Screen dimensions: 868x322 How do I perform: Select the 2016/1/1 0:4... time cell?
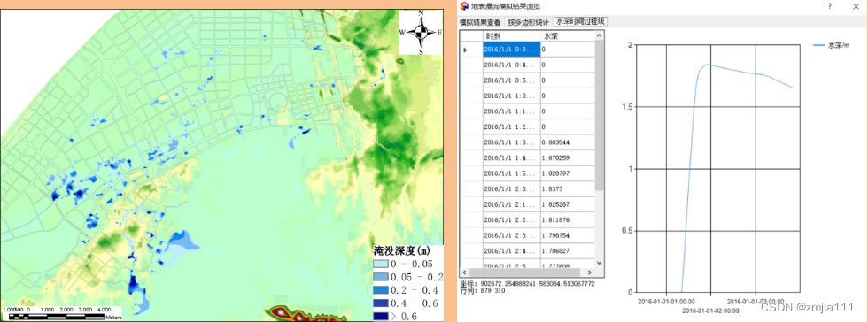pyautogui.click(x=512, y=65)
